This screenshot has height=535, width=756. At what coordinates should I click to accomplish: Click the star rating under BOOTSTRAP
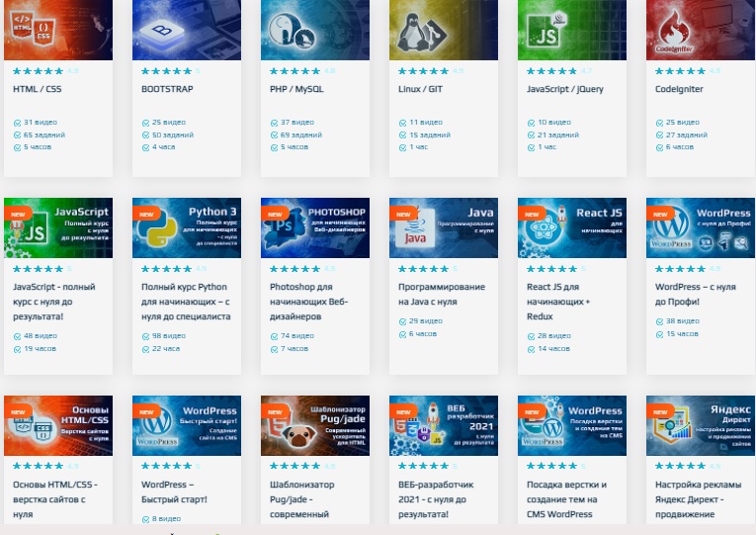tap(166, 71)
